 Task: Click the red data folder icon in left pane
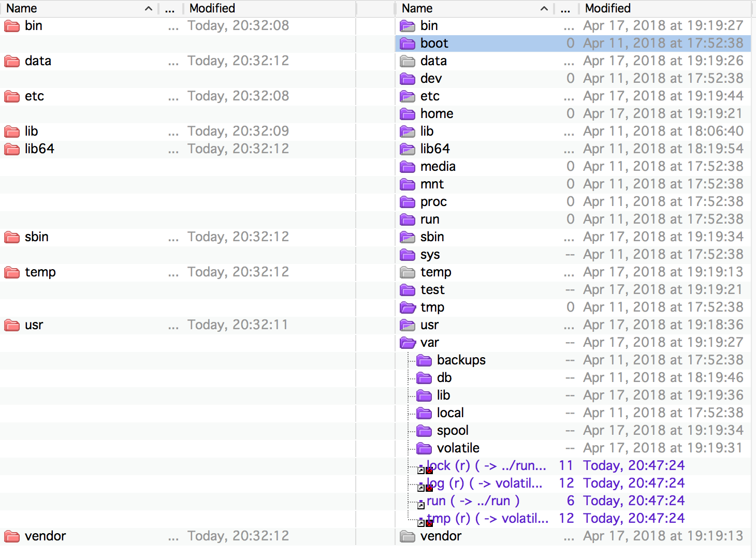[x=12, y=61]
